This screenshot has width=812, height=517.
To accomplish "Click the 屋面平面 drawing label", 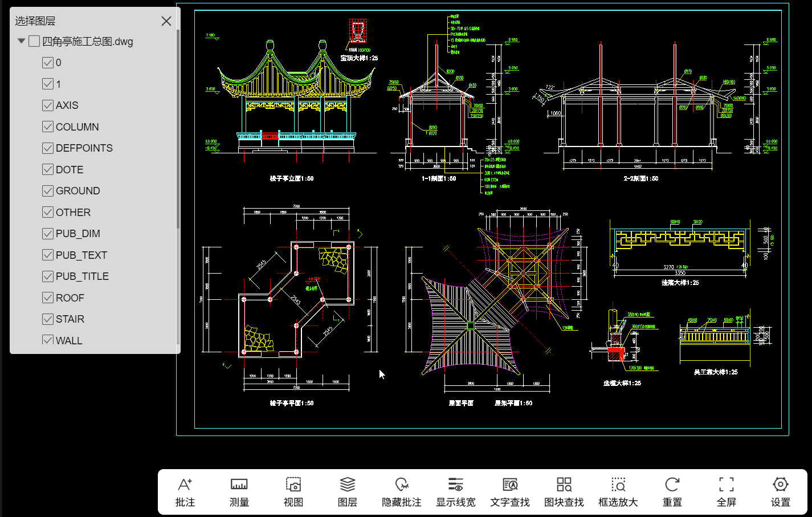I will pos(462,403).
